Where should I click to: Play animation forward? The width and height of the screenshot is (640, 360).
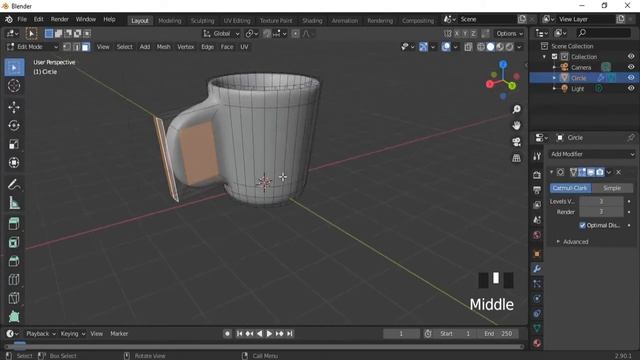pyautogui.click(x=269, y=333)
